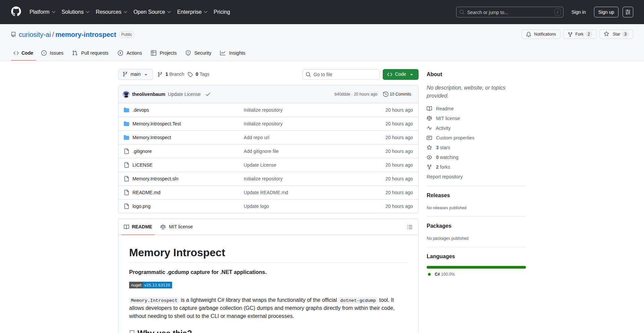The image size is (644, 333).
Task: Open the Memory.Introspect.sln file
Action: [x=155, y=179]
